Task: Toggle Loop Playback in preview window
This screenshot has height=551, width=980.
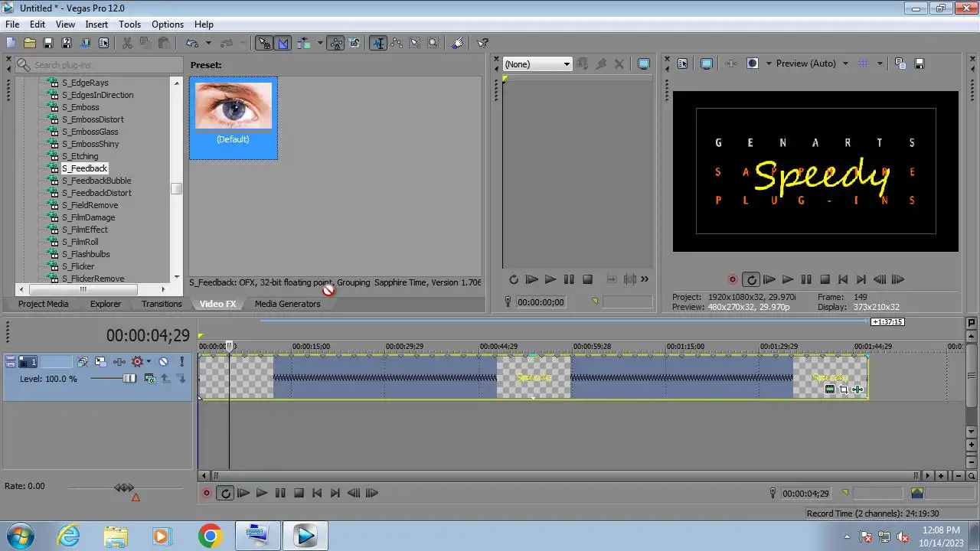Action: point(751,280)
